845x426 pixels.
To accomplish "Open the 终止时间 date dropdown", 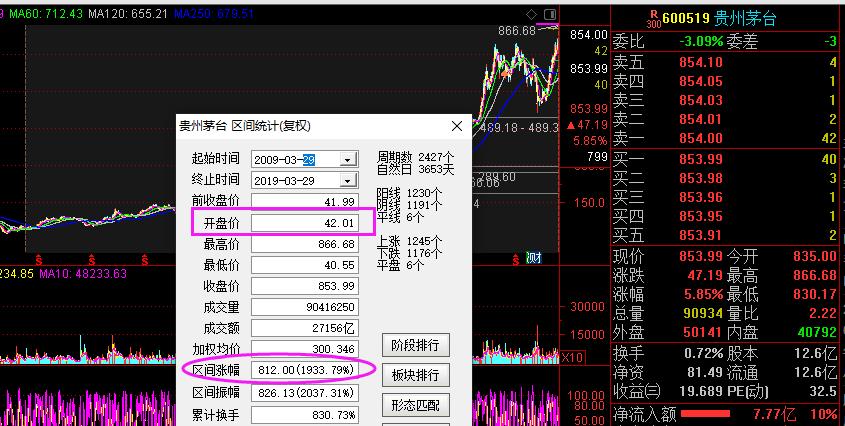I will click(348, 181).
